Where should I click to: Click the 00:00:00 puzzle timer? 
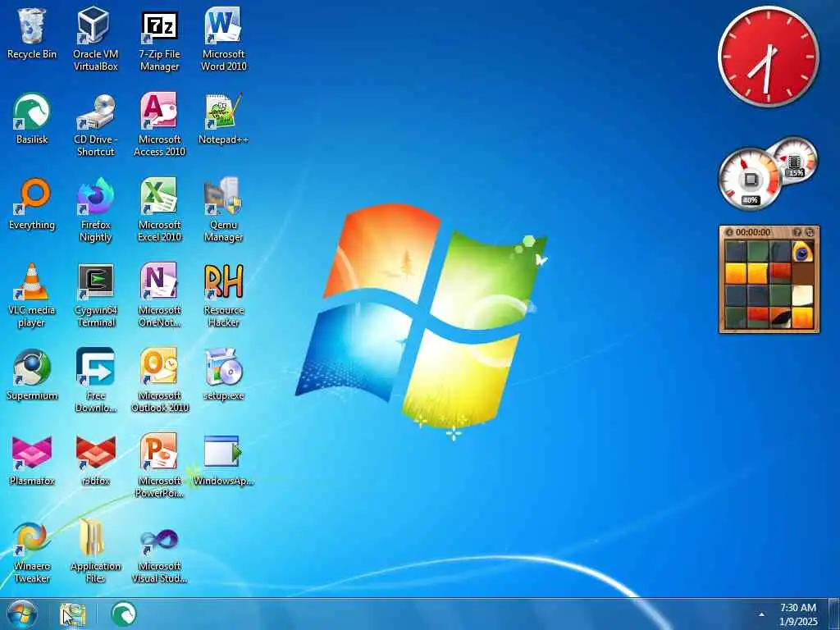coord(753,232)
